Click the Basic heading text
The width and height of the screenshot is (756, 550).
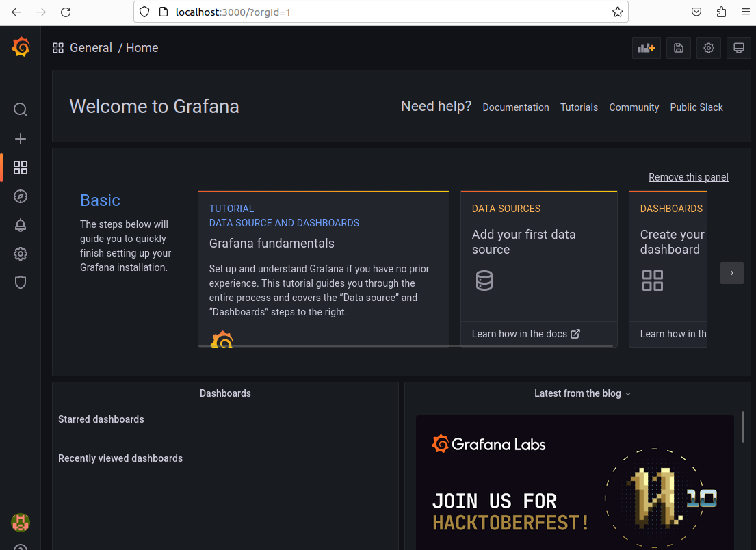click(x=100, y=200)
